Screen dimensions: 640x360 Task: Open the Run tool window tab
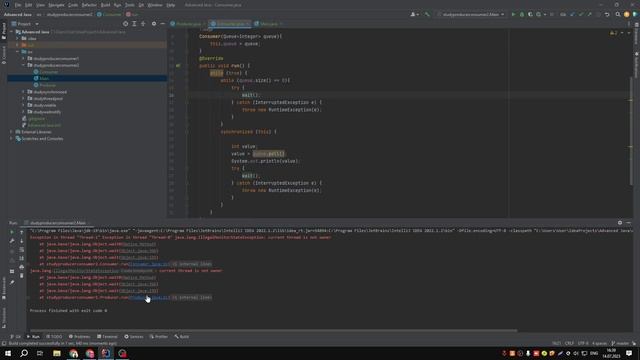33,337
